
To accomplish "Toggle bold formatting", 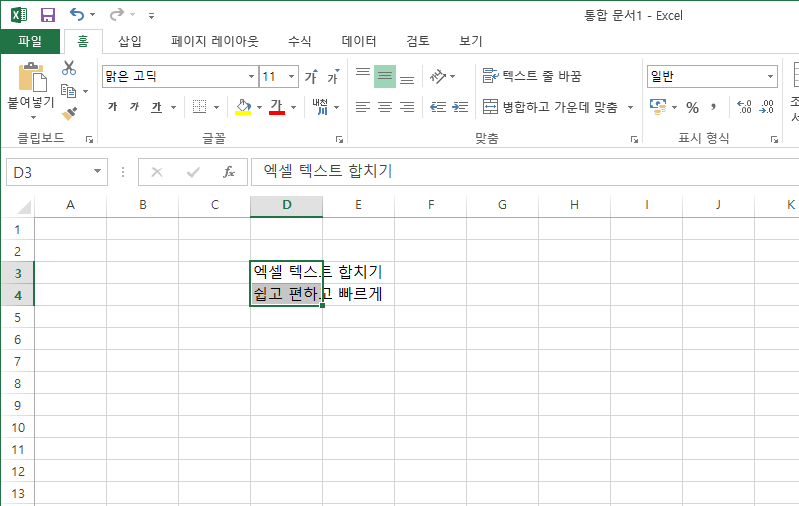I will pyautogui.click(x=113, y=106).
